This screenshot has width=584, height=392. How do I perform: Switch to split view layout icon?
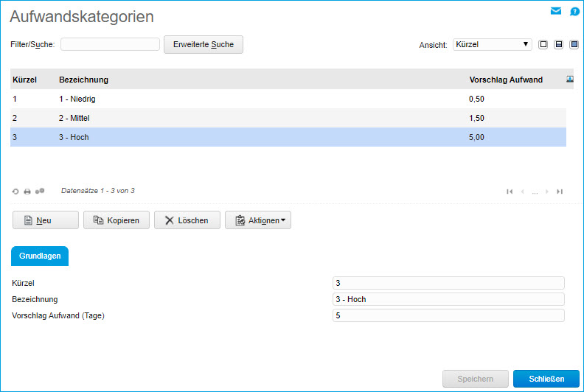pos(559,45)
